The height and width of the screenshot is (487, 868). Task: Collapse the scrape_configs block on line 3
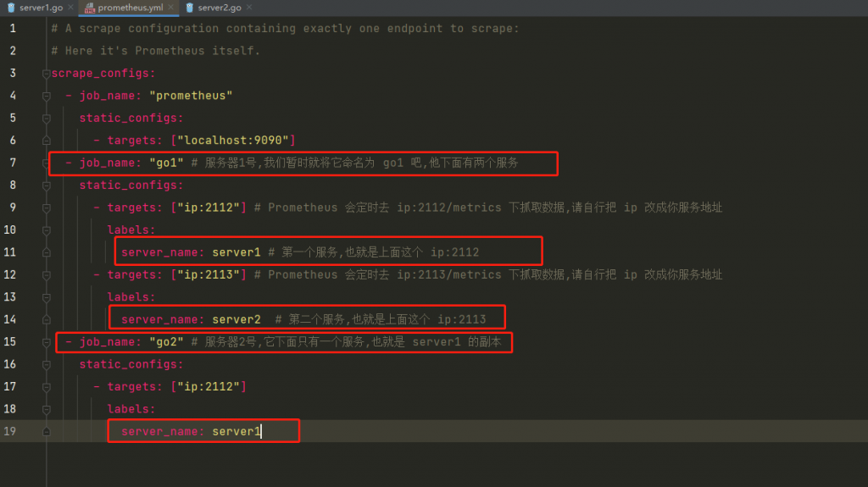click(x=47, y=74)
